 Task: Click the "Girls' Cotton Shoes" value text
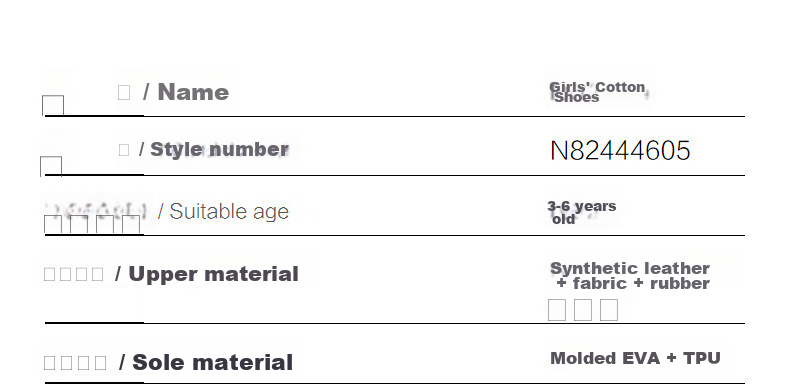(x=598, y=92)
